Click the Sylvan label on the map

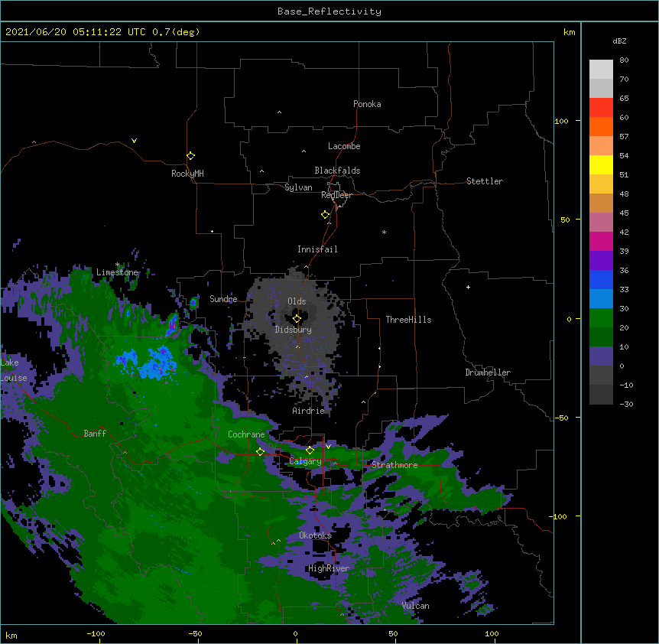click(x=298, y=187)
